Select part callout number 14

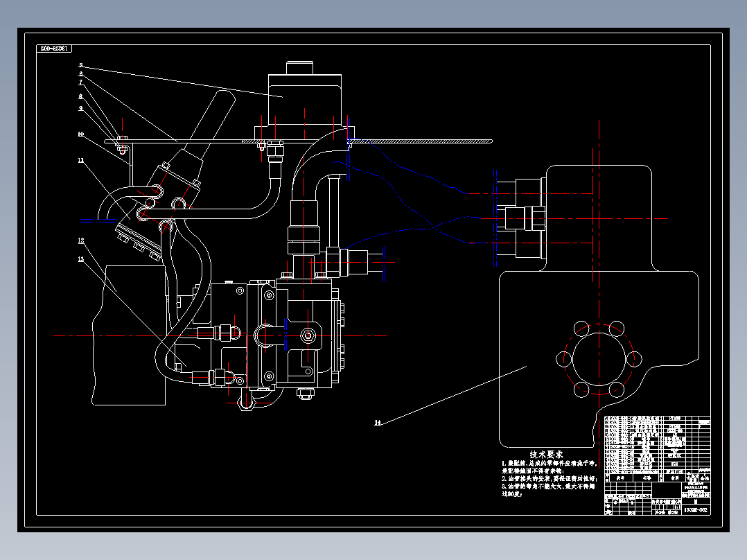point(378,423)
